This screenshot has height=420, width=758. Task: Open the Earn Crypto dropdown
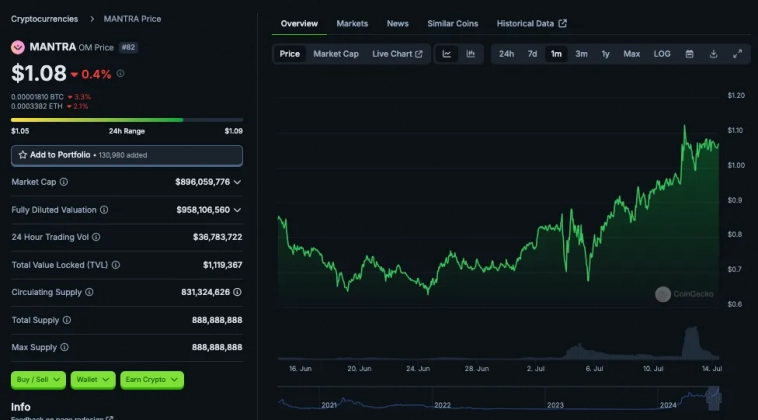point(152,380)
